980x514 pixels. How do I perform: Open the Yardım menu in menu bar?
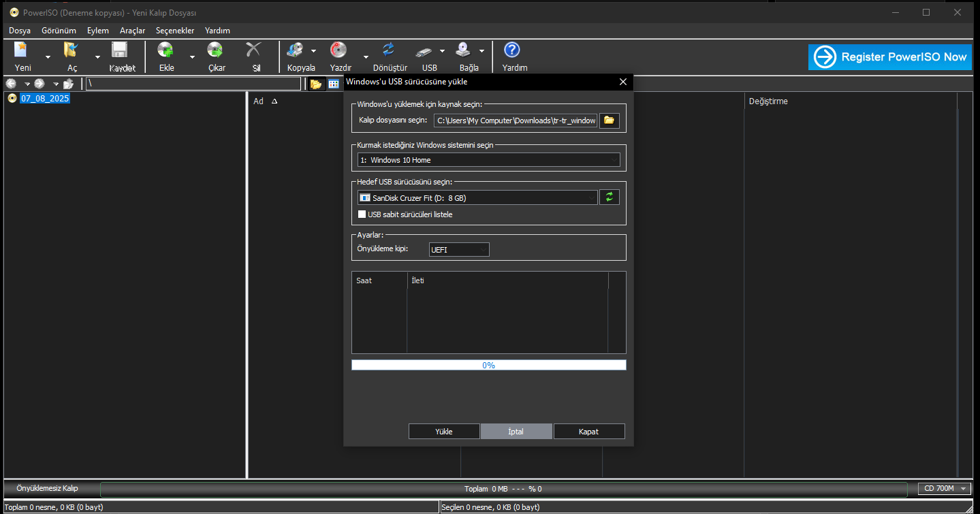pyautogui.click(x=217, y=31)
